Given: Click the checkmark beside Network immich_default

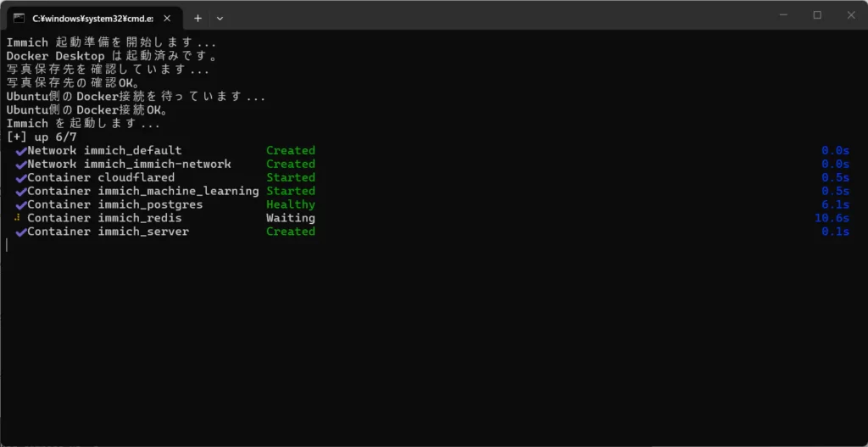Looking at the screenshot, I should pyautogui.click(x=21, y=151).
